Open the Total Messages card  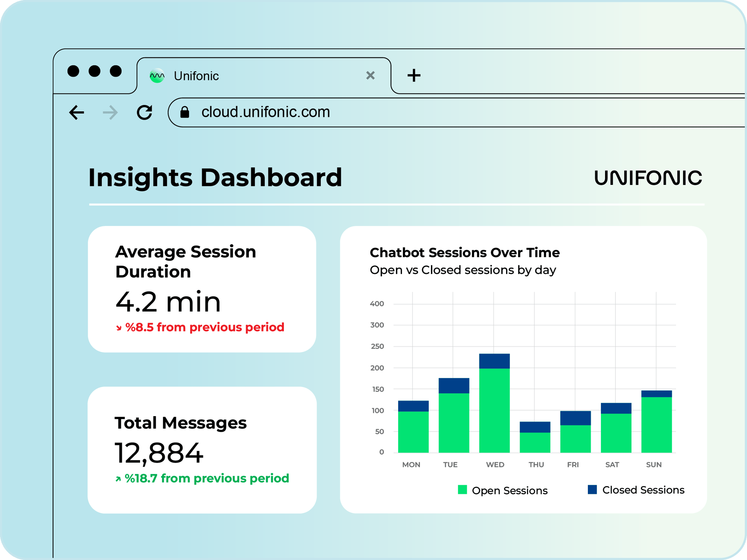pos(202,450)
